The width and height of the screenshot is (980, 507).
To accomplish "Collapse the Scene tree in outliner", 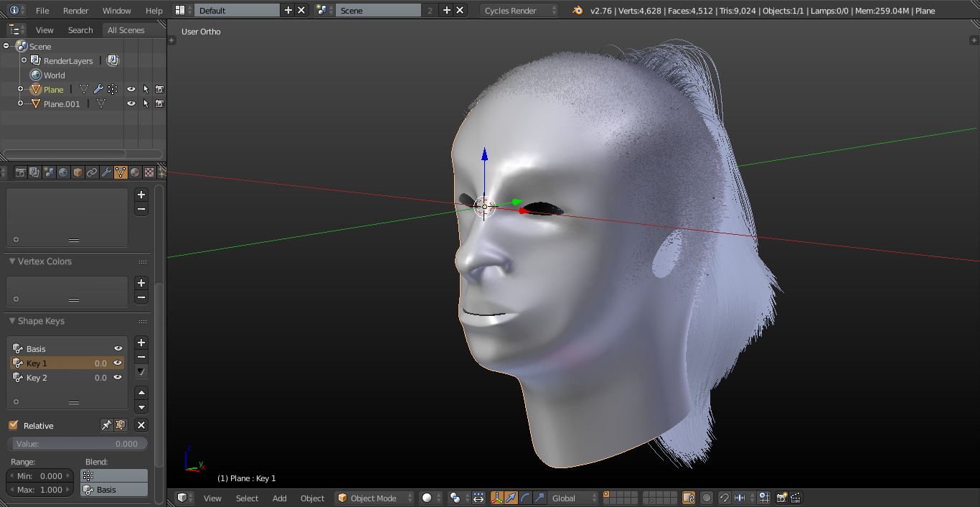I will tap(6, 46).
